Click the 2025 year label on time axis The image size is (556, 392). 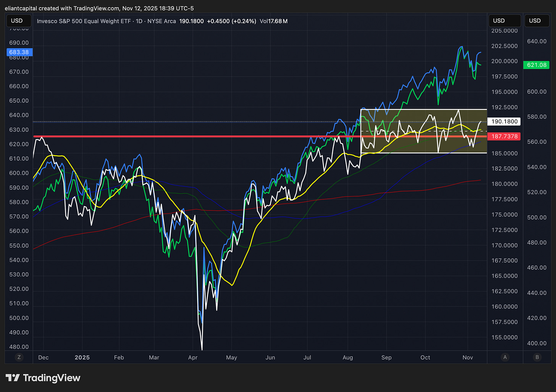tap(82, 358)
